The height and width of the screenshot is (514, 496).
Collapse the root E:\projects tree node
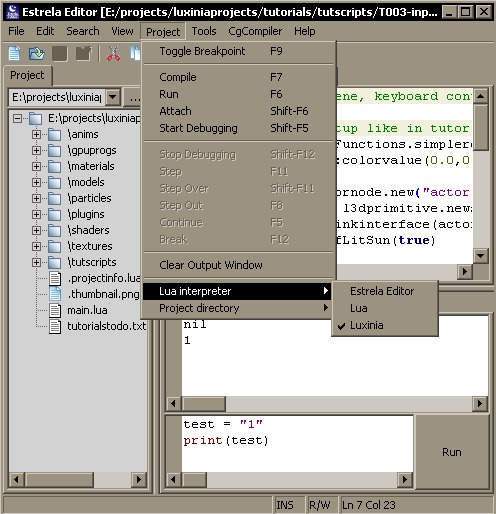click(x=17, y=118)
